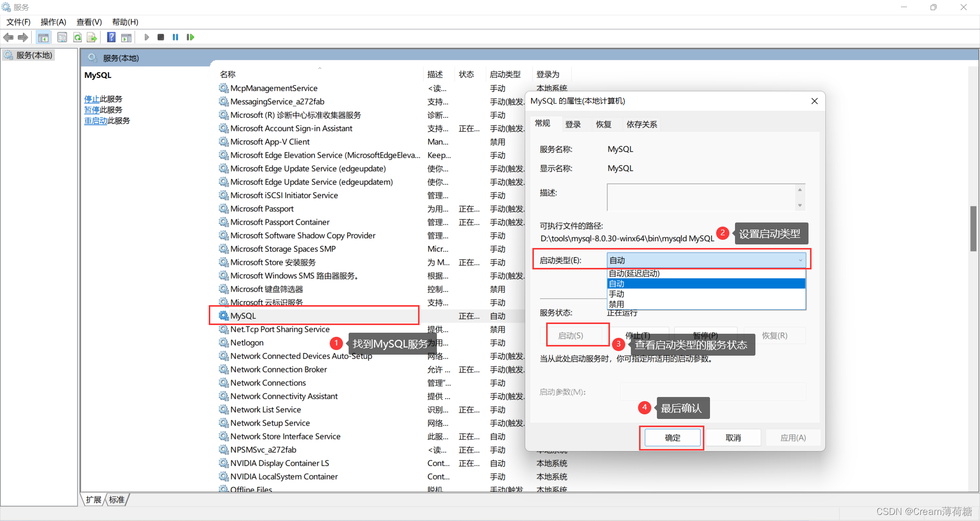The height and width of the screenshot is (521, 980).
Task: Click the gear icon beside McpManagementService
Action: [x=224, y=88]
